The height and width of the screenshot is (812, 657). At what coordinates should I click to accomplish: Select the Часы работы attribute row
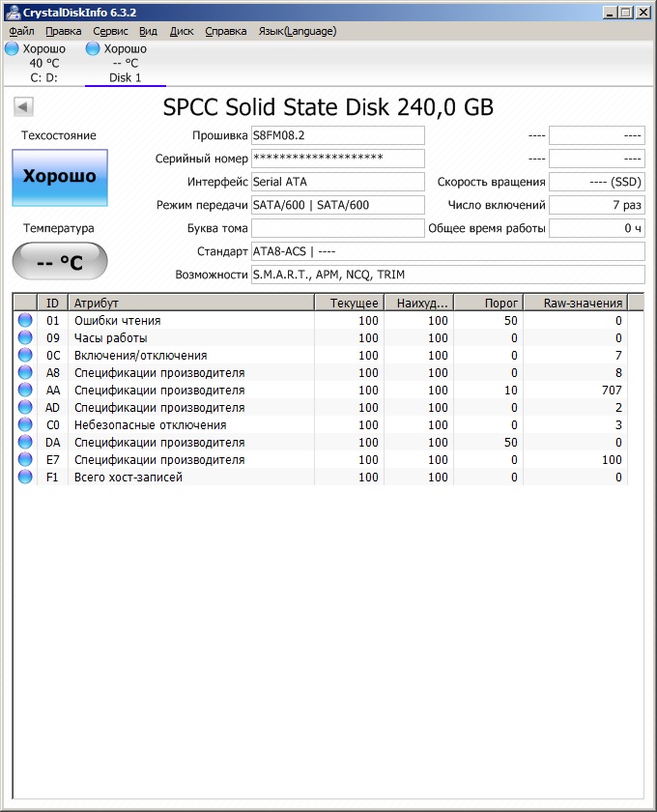[193, 338]
